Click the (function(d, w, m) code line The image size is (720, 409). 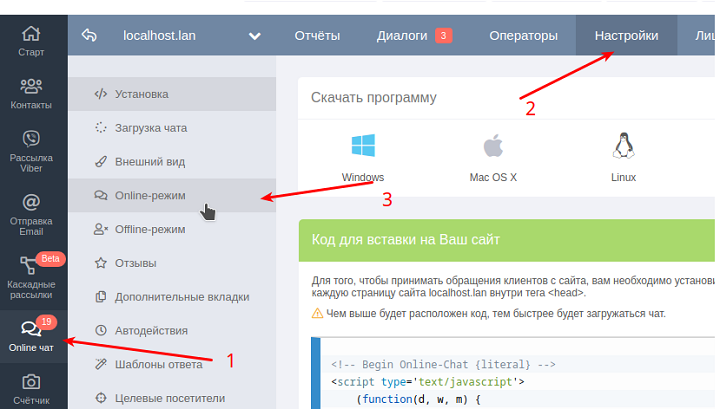418,399
